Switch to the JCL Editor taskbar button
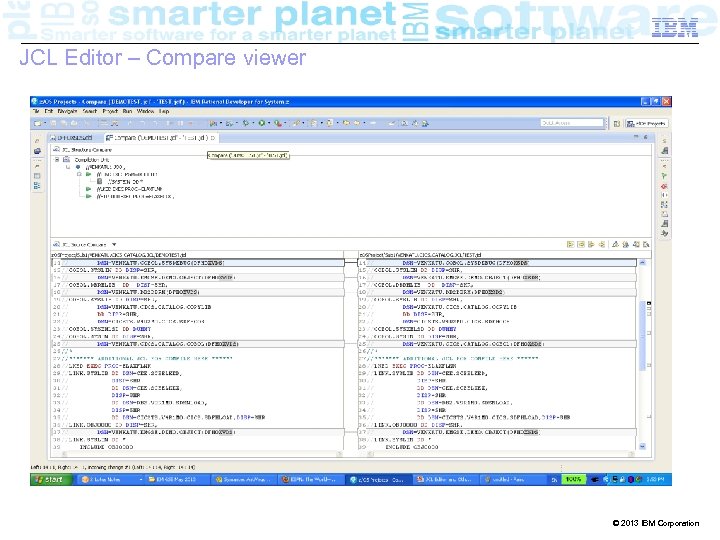Image resolution: width=720 pixels, height=540 pixels. [444, 479]
